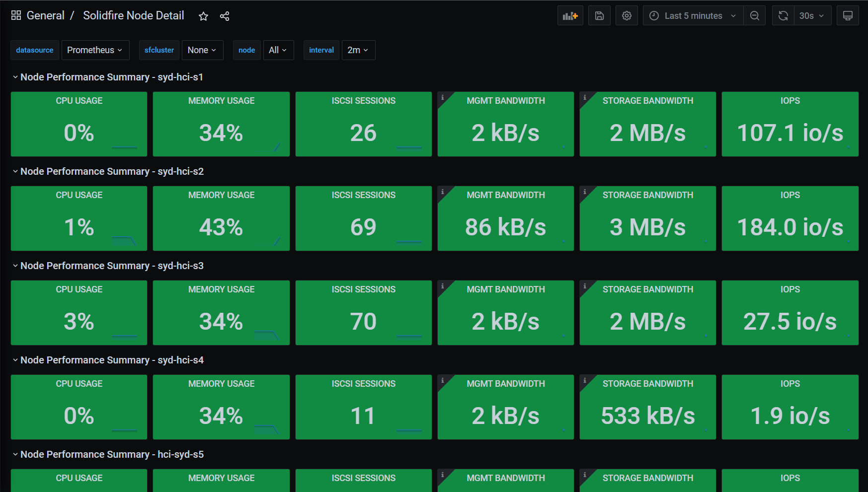Click the datasource variable label
This screenshot has height=492, width=868.
coord(35,50)
